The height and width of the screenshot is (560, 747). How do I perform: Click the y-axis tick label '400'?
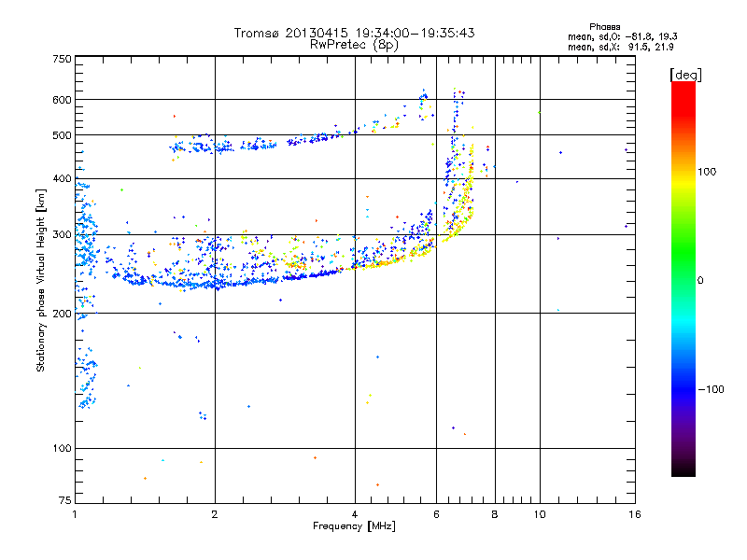63,178
